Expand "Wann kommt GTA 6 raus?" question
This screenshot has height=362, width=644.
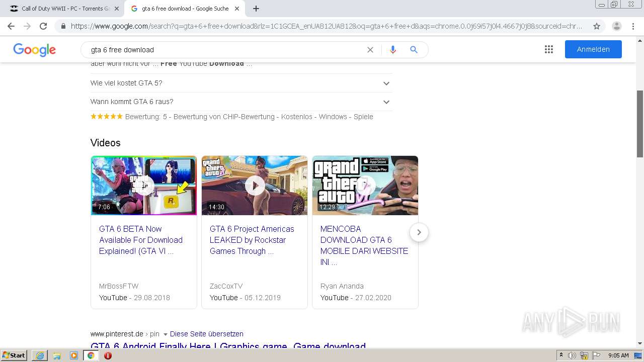pyautogui.click(x=241, y=102)
